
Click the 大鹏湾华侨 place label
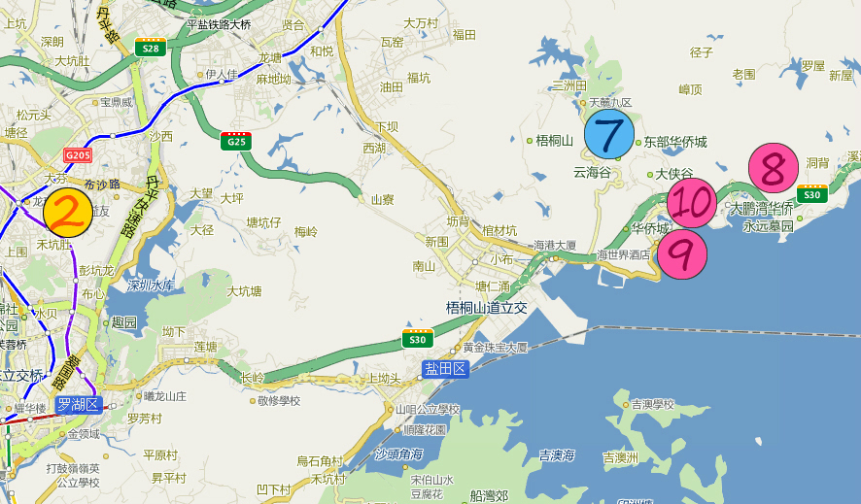click(761, 209)
